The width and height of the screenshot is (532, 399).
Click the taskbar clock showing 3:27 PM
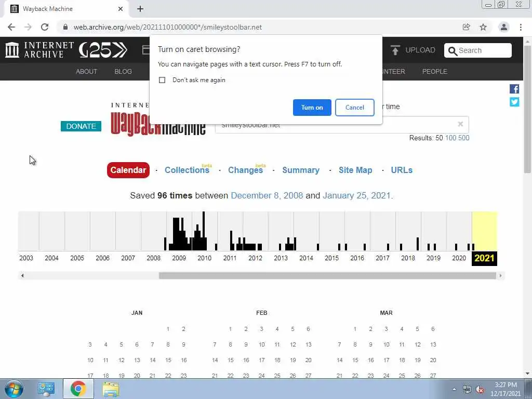coord(506,389)
